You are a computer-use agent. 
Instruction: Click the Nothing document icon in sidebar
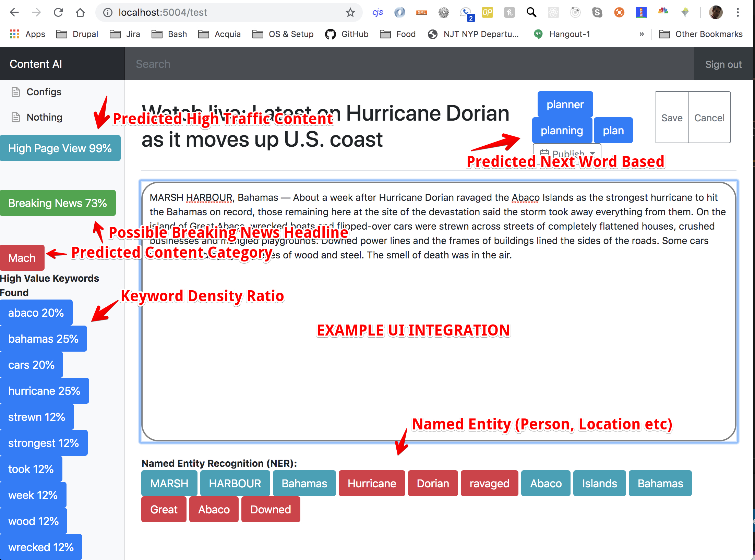pos(16,117)
